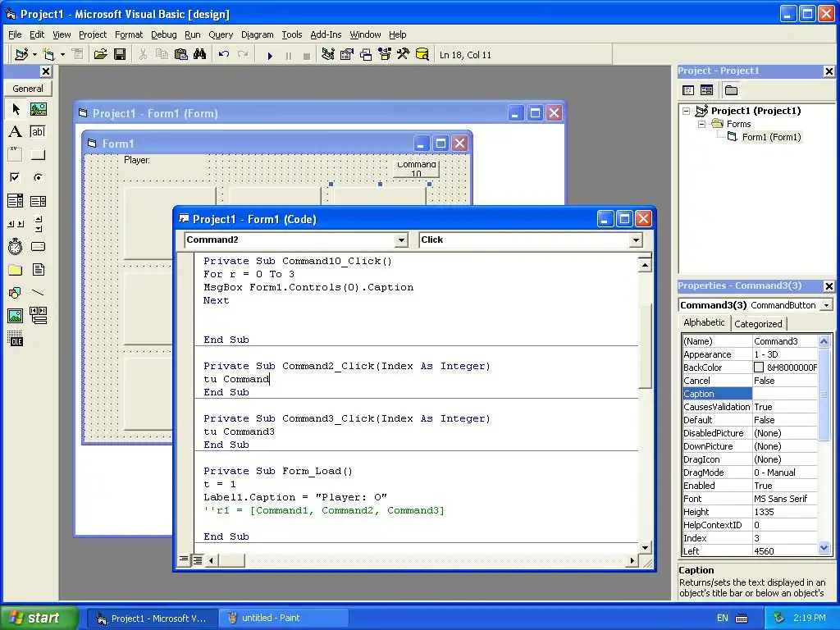Select the Frame control in the toolbox

[16, 155]
